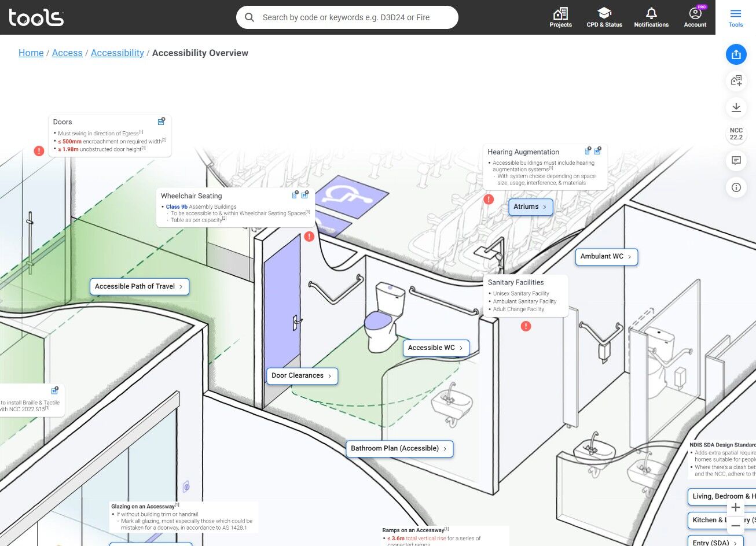The height and width of the screenshot is (546, 756).
Task: Click the 'Unisex Sanitary Facility' text
Action: [x=521, y=294]
